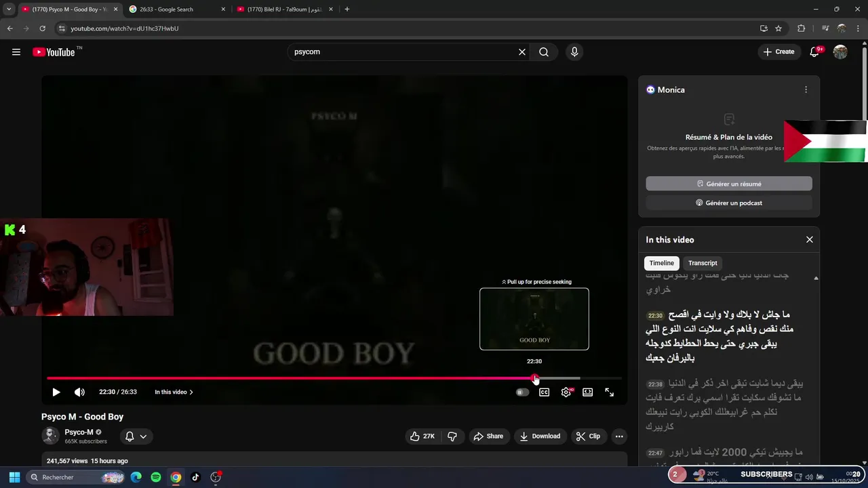This screenshot has width=868, height=488.
Task: Click 'Générer un résumé' button
Action: [729, 184]
